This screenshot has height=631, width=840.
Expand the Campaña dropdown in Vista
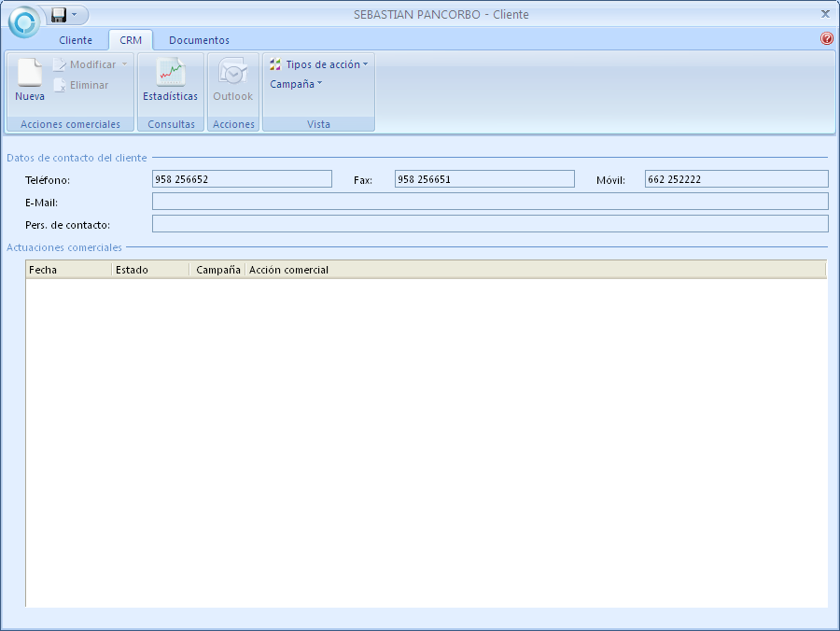[296, 84]
